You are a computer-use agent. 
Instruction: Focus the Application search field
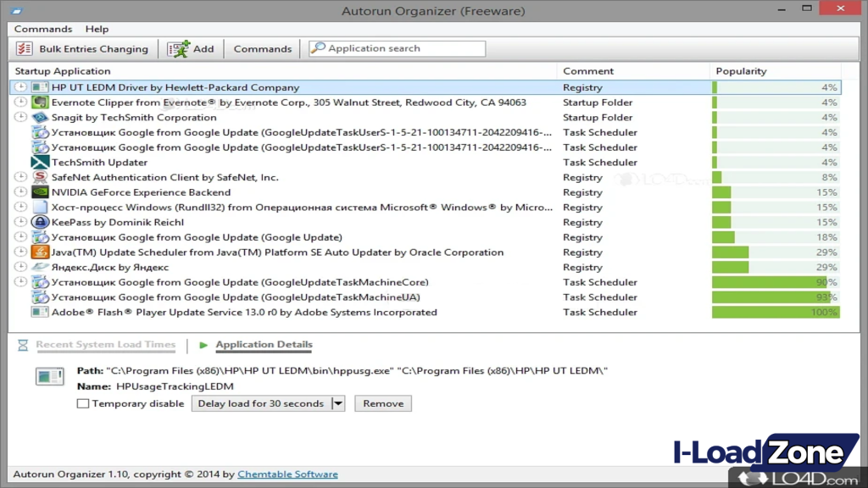tap(398, 48)
